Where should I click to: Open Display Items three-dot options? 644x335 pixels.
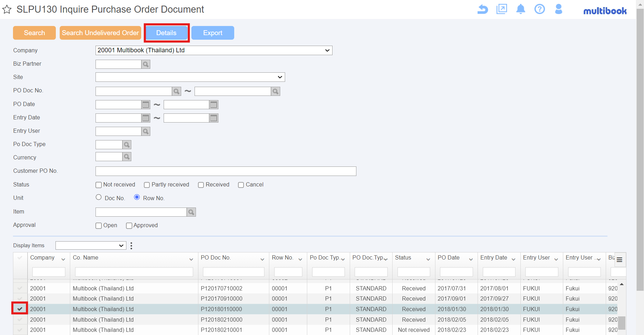point(131,246)
